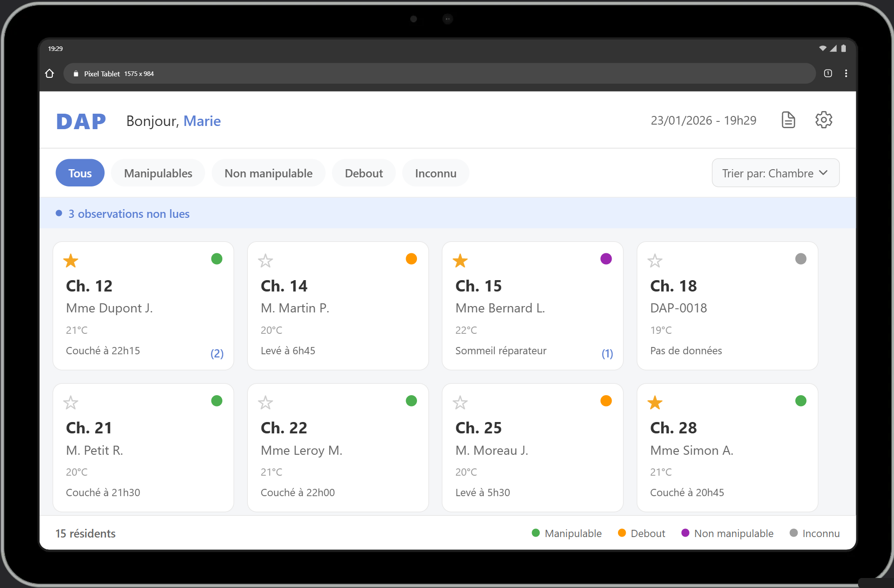Mark Ch. 14 as favorite with its star
Viewport: 894px width, 588px height.
point(266,261)
